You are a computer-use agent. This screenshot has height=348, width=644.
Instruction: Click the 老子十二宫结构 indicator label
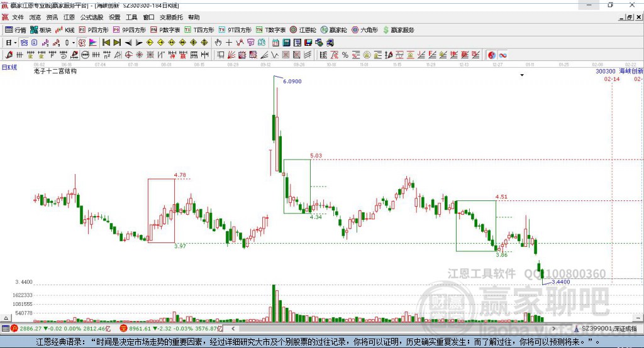55,71
